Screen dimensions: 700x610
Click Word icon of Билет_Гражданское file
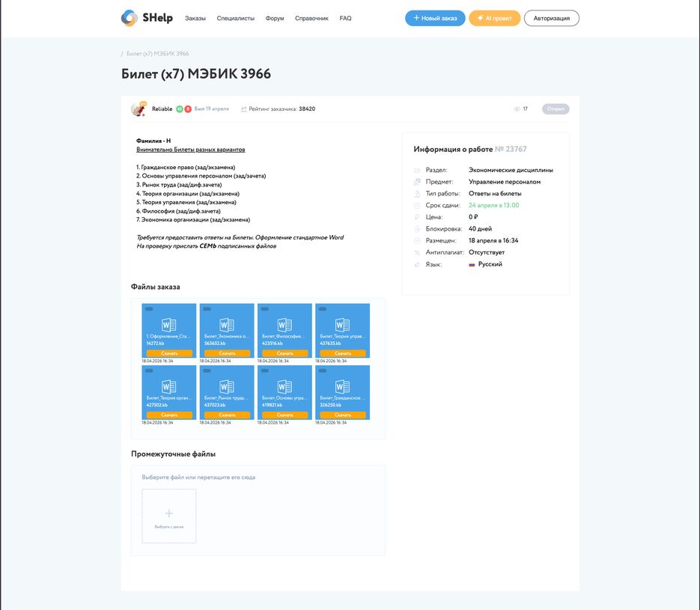point(342,386)
